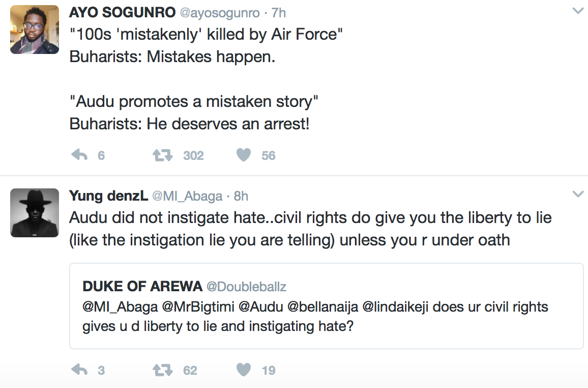Open the @MI_Abaga handle
This screenshot has height=388, width=588.
coord(187,196)
